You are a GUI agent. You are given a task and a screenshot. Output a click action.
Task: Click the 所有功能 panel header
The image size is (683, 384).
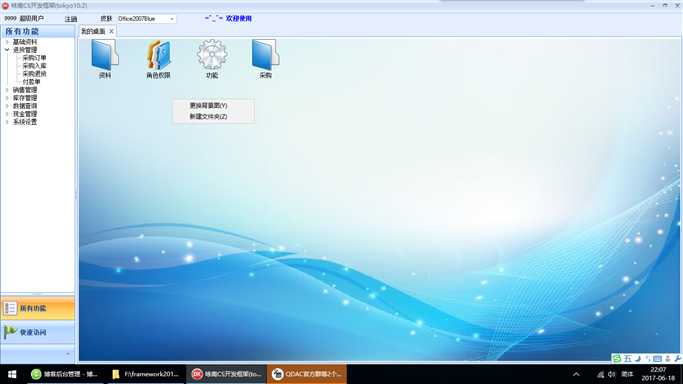click(x=38, y=31)
